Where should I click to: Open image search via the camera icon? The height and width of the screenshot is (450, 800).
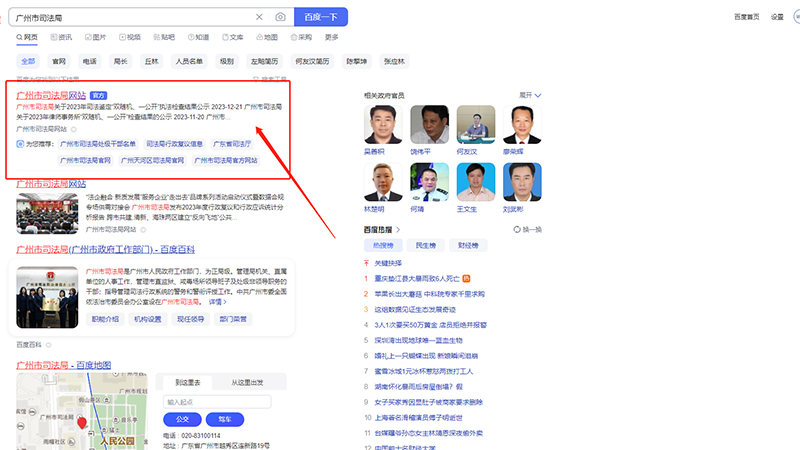[x=280, y=17]
